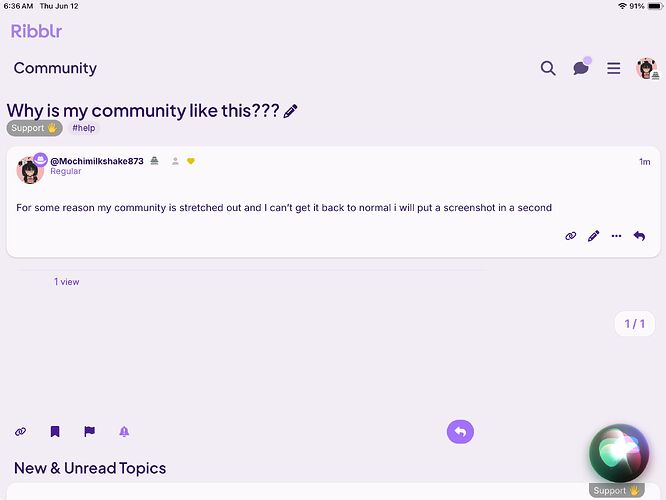The width and height of the screenshot is (666, 500).
Task: Open the chat messages bubble icon
Action: [x=581, y=68]
